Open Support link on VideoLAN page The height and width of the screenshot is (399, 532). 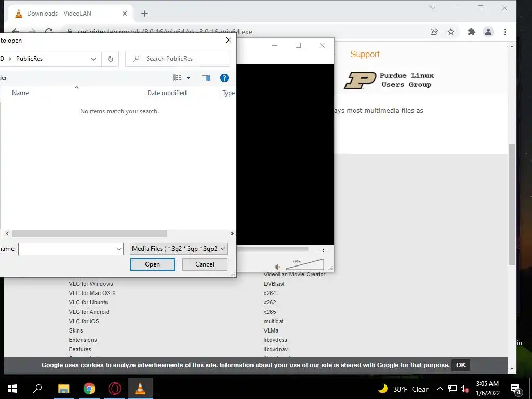click(365, 54)
